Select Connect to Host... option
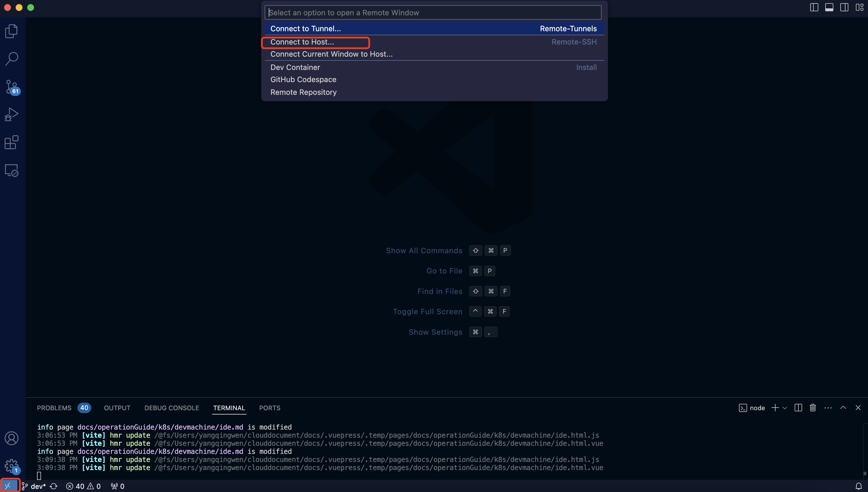The height and width of the screenshot is (492, 868). [302, 42]
